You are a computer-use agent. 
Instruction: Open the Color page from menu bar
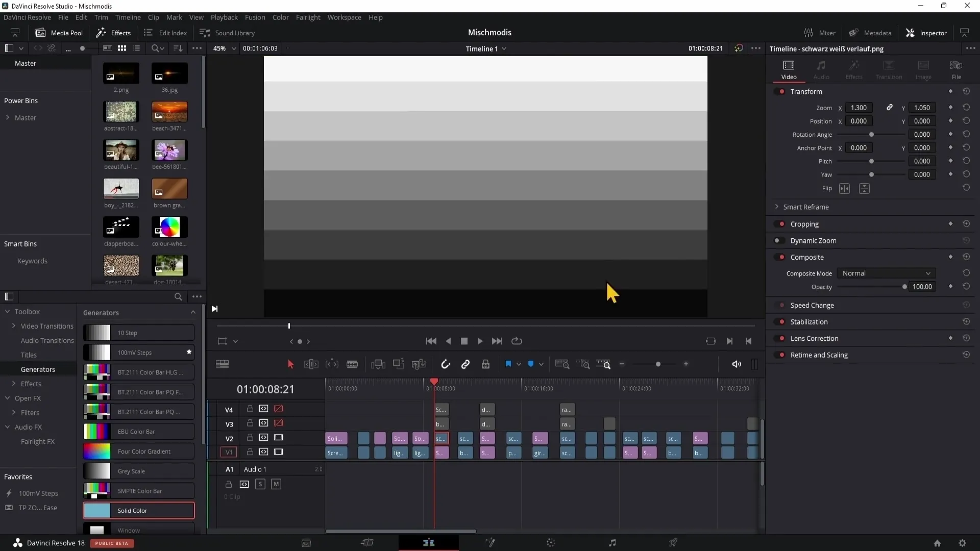[281, 17]
